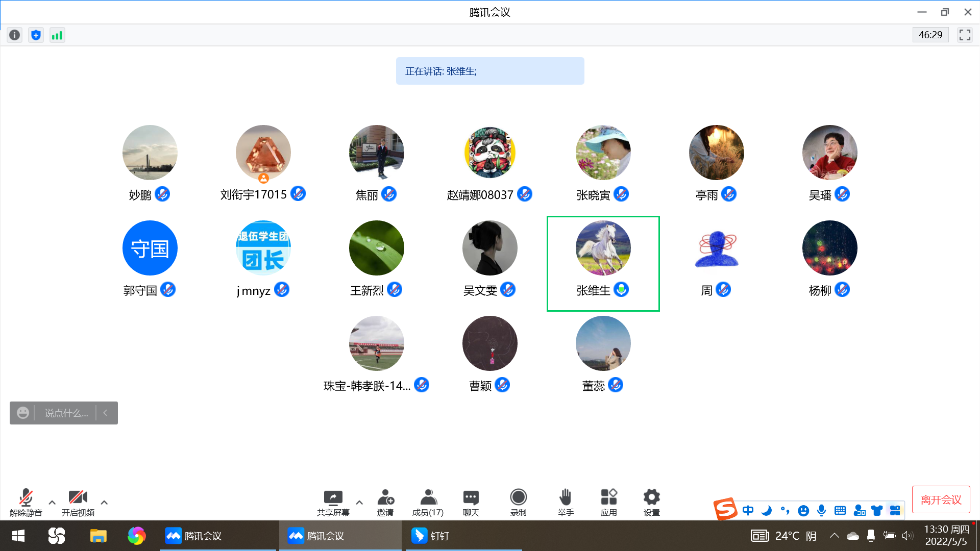Toggle fullscreen mode icon
Image resolution: width=980 pixels, height=551 pixels.
[x=964, y=35]
